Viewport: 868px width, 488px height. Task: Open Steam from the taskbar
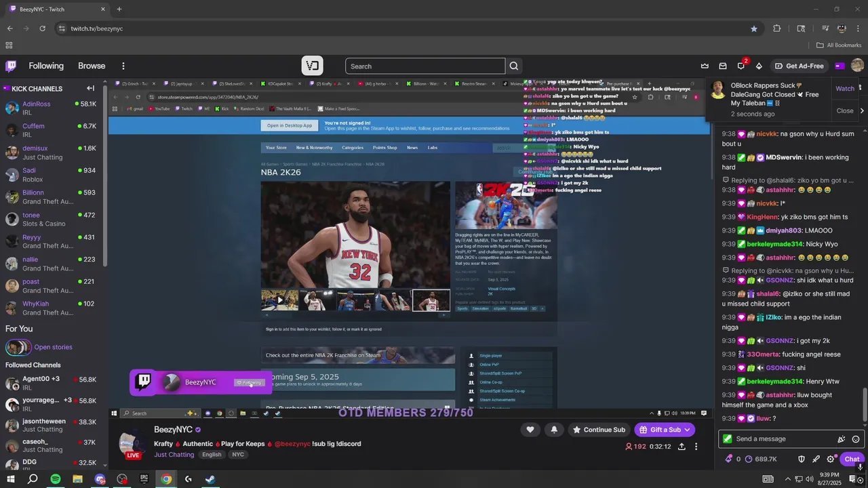[x=210, y=479]
